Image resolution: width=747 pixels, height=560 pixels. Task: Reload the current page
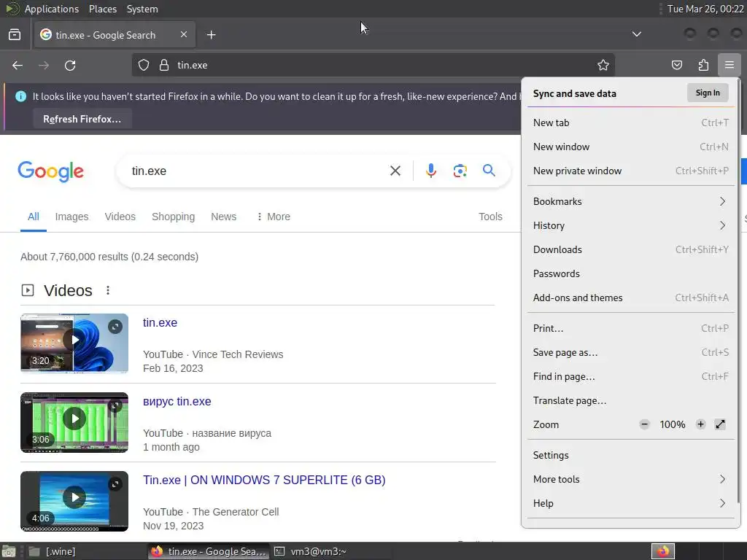point(70,65)
